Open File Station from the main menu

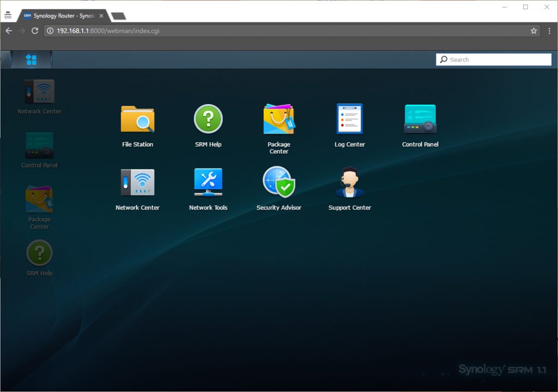(137, 126)
